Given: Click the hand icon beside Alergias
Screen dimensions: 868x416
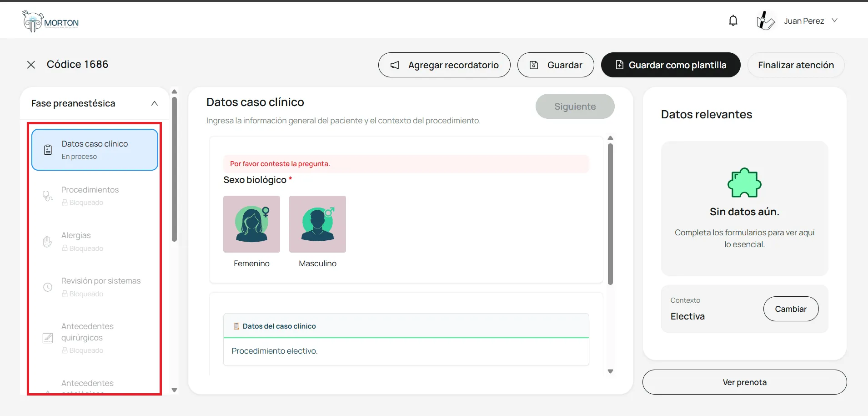Looking at the screenshot, I should coord(48,242).
